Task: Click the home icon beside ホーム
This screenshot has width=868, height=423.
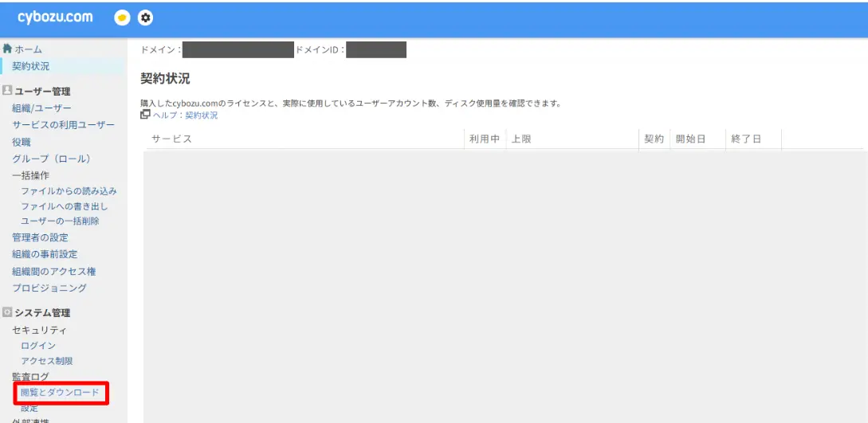Action: (x=8, y=49)
